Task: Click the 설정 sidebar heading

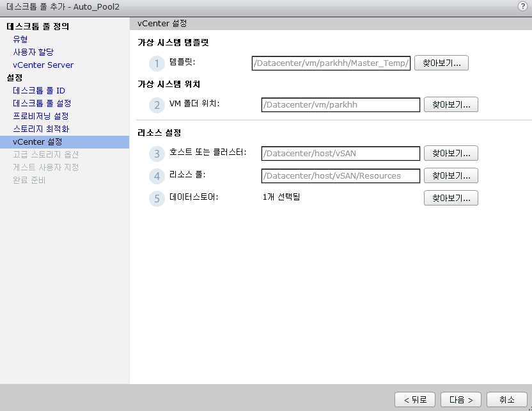Action: click(x=15, y=78)
